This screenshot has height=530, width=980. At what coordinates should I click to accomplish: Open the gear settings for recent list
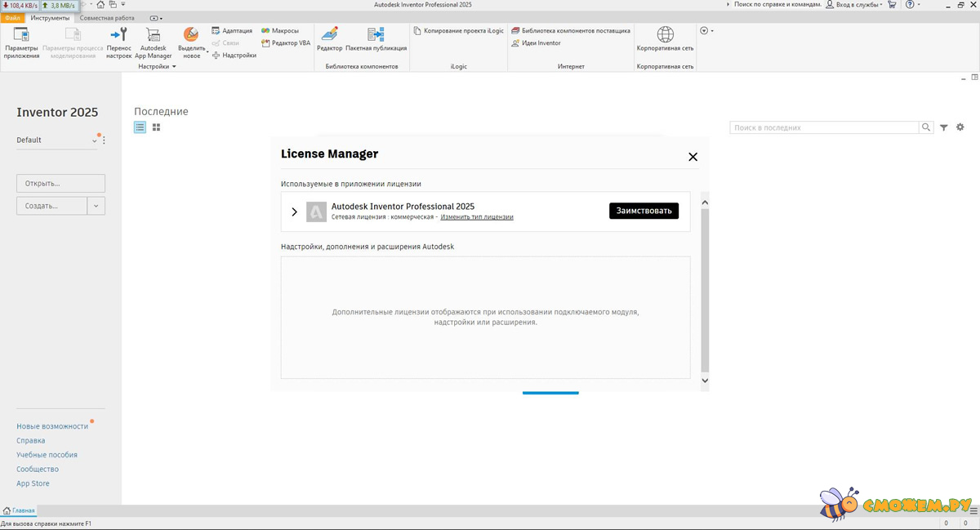[x=960, y=127]
